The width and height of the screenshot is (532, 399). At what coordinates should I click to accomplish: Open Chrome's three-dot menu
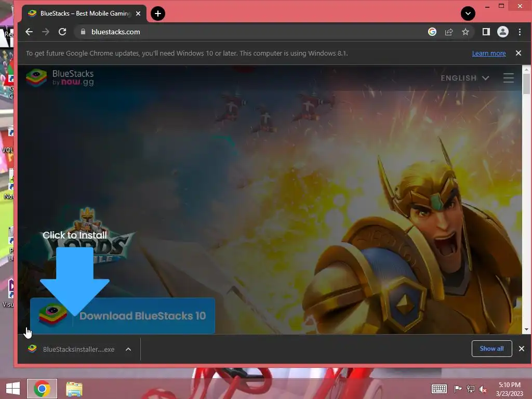(520, 32)
